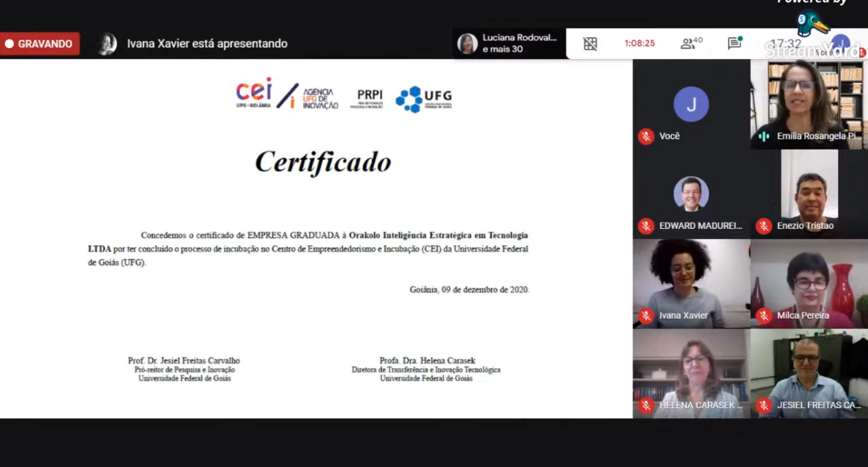The height and width of the screenshot is (467, 868).
Task: Open the grid layout icon in meeting toolbar
Action: 590,44
